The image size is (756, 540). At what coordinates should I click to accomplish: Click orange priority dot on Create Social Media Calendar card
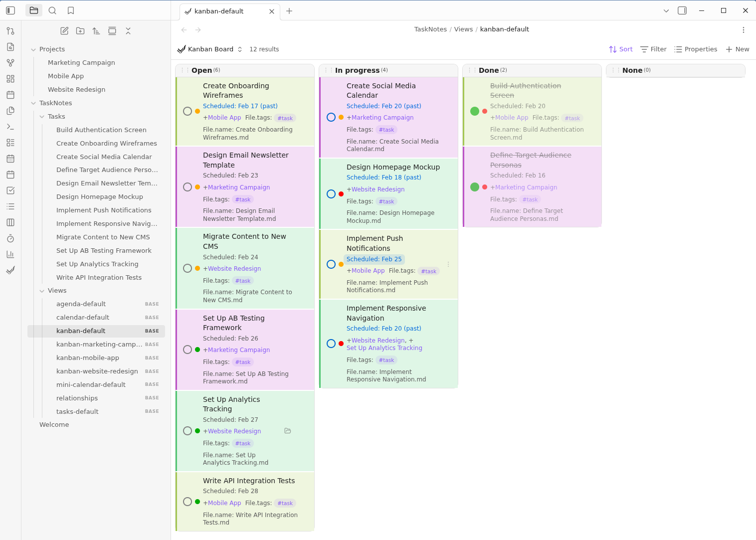pyautogui.click(x=341, y=117)
